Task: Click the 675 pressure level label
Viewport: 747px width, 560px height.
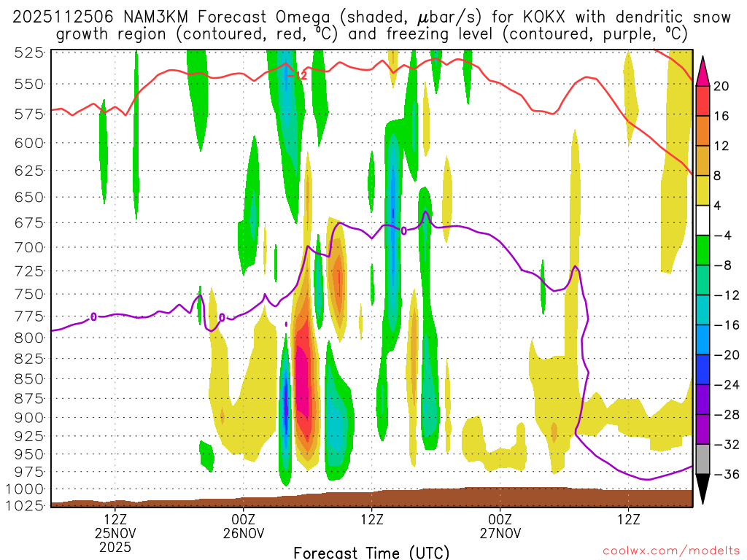Action: (x=29, y=223)
